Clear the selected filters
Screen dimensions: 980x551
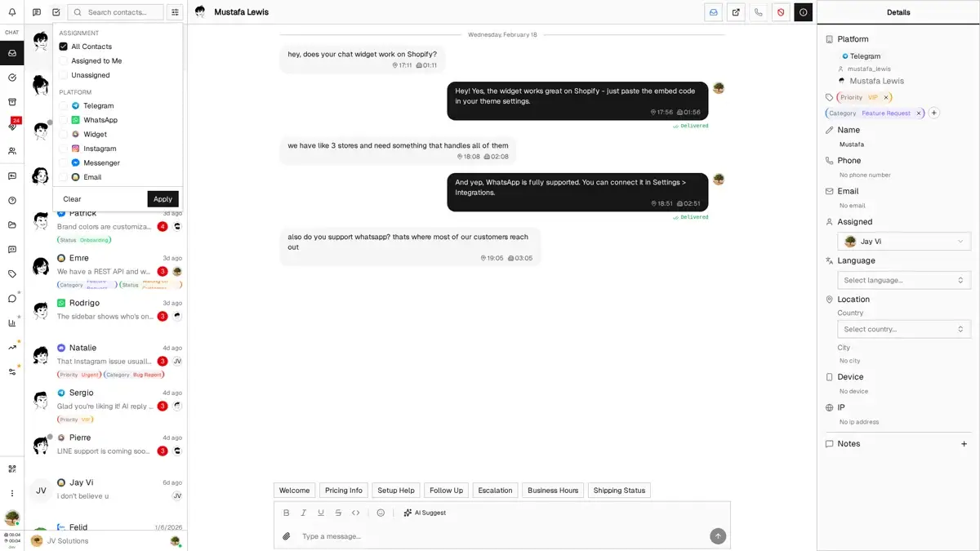73,198
